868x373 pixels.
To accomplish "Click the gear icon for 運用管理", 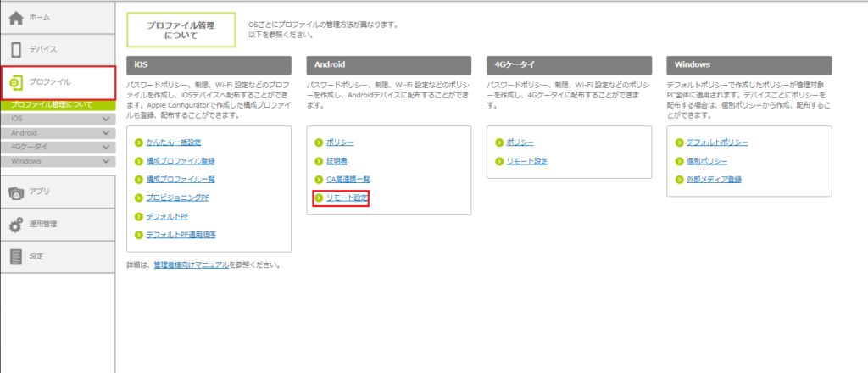I will (x=16, y=225).
